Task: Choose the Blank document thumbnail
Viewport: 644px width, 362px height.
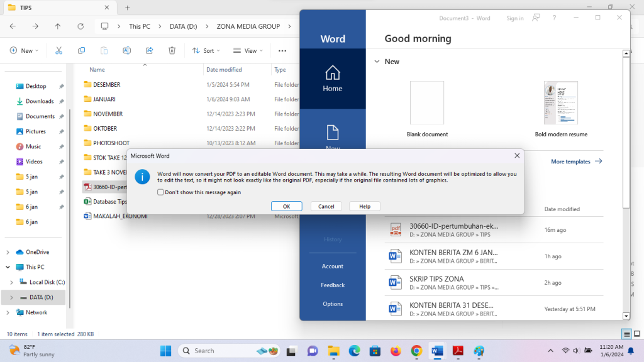Action: click(x=427, y=102)
